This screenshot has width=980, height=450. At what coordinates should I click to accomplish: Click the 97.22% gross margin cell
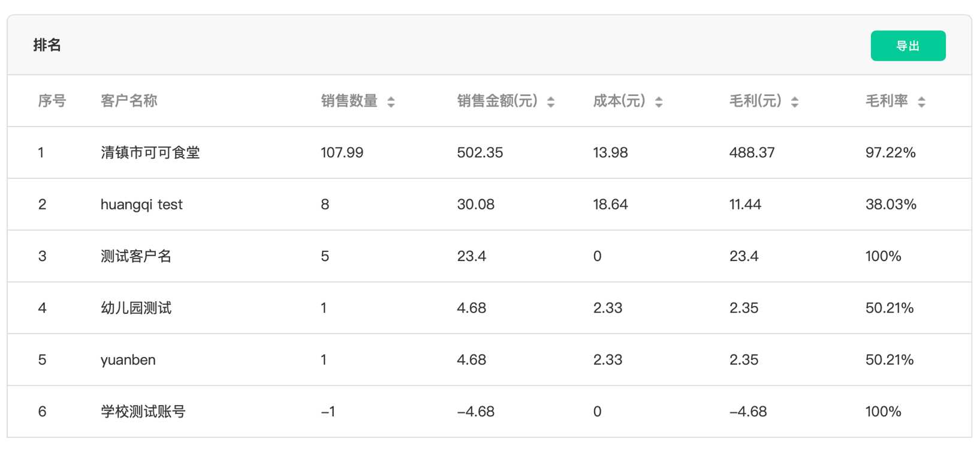(x=890, y=152)
